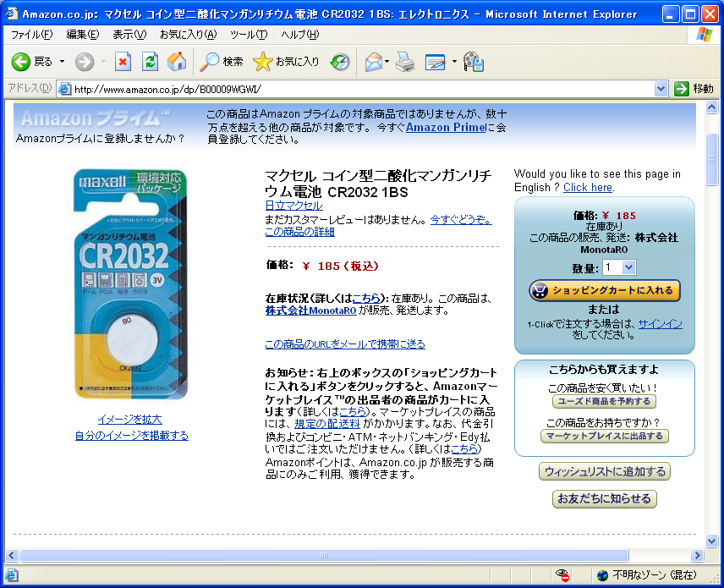This screenshot has height=588, width=724.
Task: Open Favorites (お気に入り) star in toolbar
Action: tap(286, 62)
